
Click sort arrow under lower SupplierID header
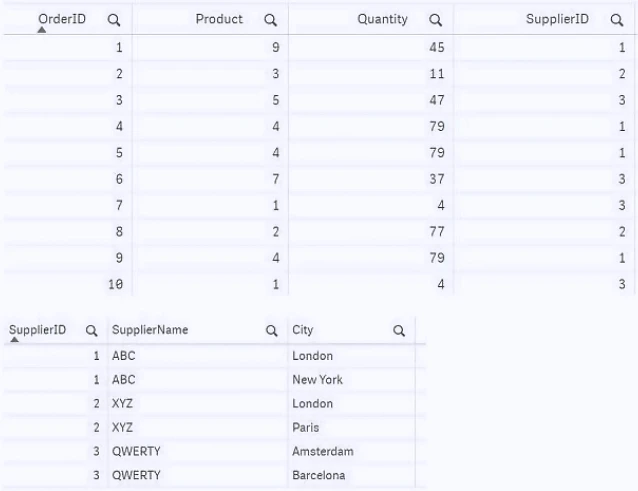click(x=14, y=340)
